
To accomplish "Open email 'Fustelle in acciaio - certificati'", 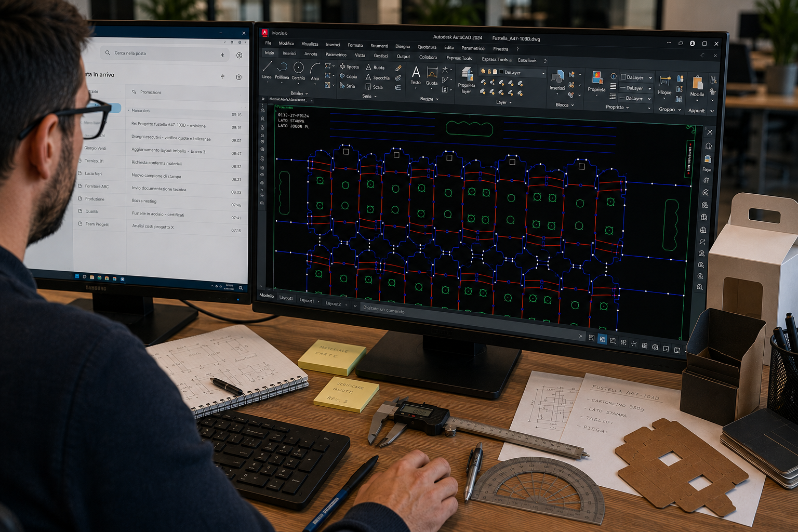I will [x=186, y=215].
